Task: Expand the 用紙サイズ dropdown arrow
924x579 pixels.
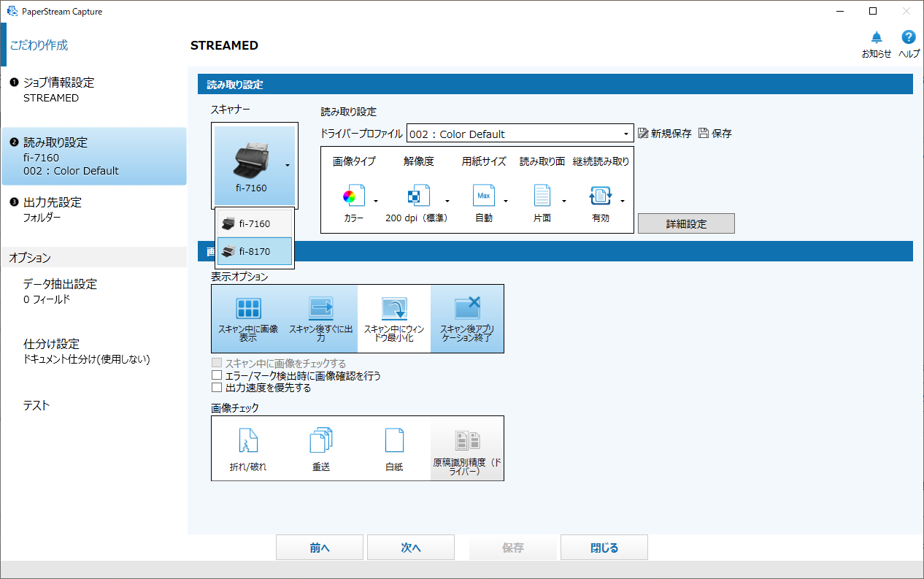Action: click(x=506, y=201)
